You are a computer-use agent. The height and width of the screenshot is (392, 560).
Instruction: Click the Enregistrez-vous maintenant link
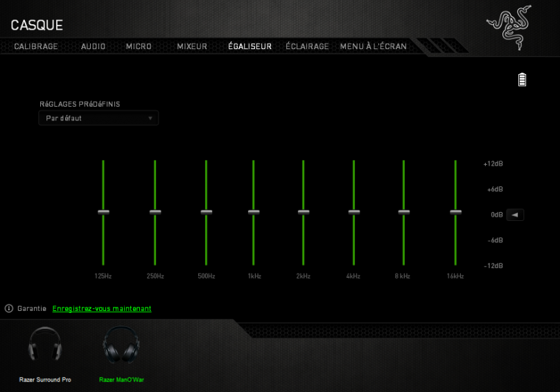[x=102, y=308]
